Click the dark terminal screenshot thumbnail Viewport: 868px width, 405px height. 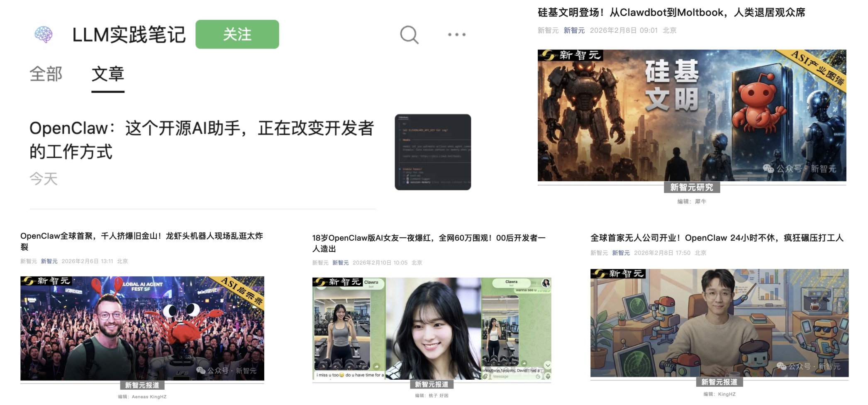tap(433, 152)
